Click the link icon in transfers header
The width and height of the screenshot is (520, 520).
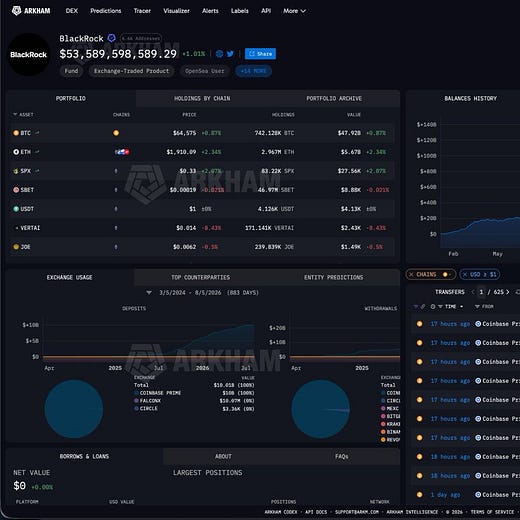click(423, 306)
